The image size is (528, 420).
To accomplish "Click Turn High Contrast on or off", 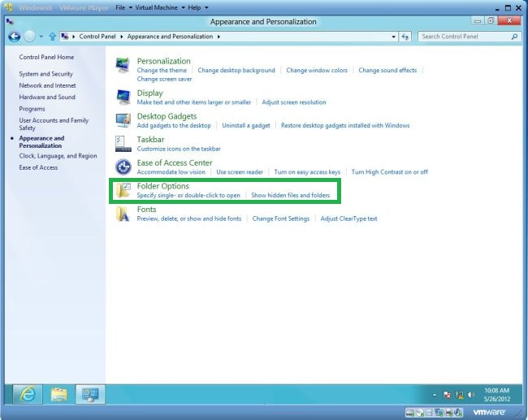I will click(x=390, y=171).
